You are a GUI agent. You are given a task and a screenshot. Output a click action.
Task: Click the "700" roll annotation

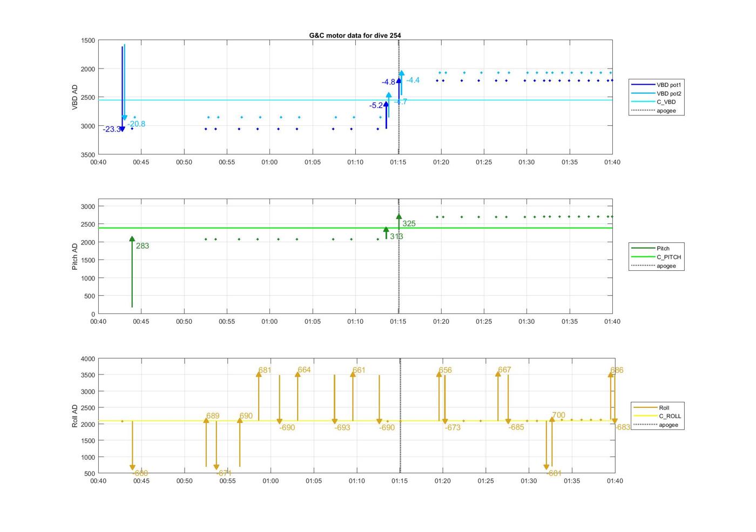pyautogui.click(x=558, y=415)
